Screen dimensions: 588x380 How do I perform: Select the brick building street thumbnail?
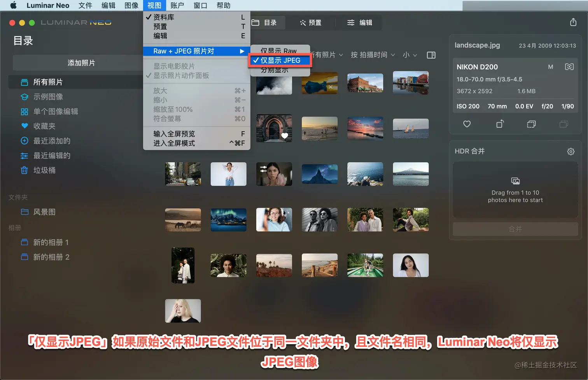(x=365, y=82)
